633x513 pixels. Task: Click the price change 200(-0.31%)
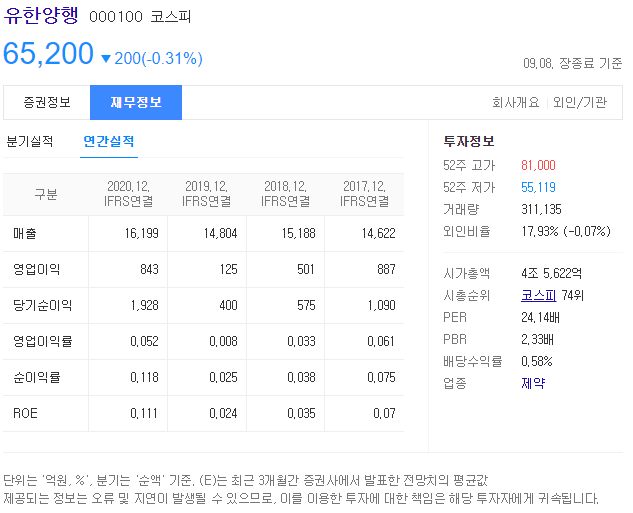(x=158, y=59)
